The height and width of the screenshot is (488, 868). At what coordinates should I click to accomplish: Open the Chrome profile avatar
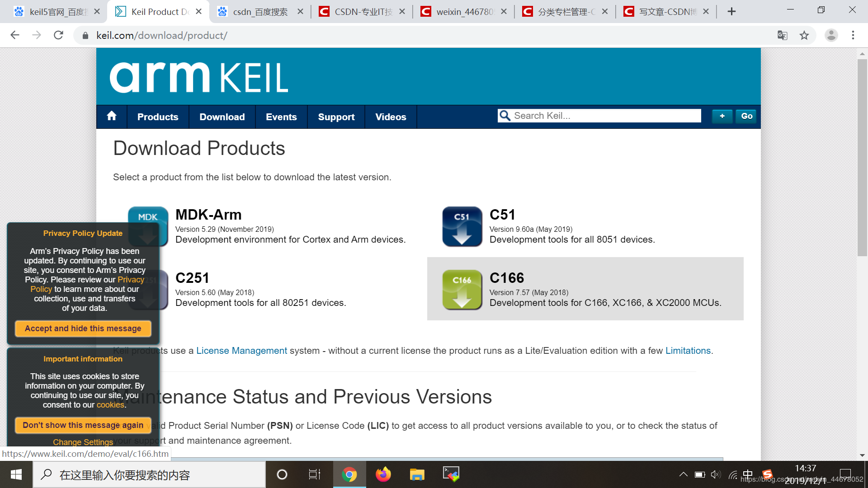click(x=831, y=35)
